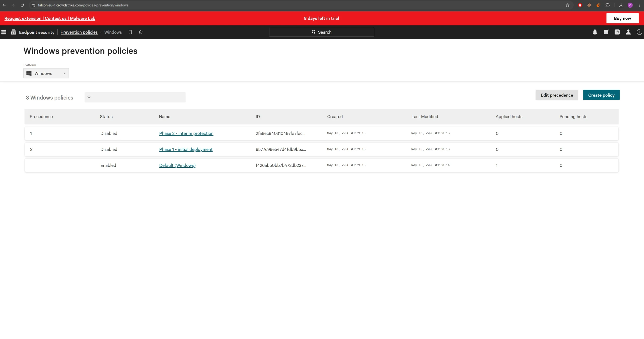Screen dimensions: 644x339
Task: Open the Phase 2 - interim protection policy
Action: tap(186, 133)
